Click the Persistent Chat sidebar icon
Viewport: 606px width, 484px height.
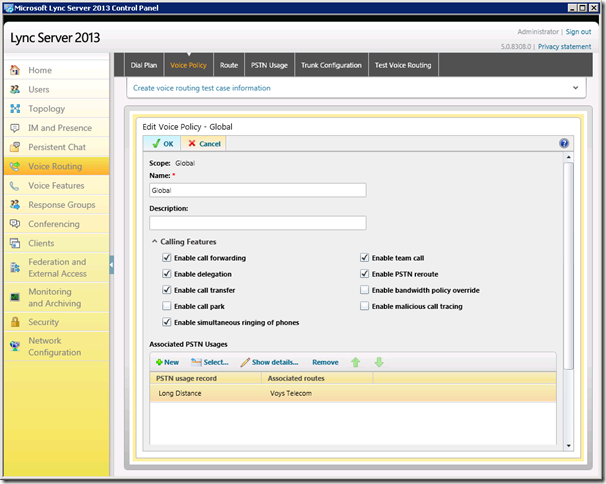pos(15,147)
